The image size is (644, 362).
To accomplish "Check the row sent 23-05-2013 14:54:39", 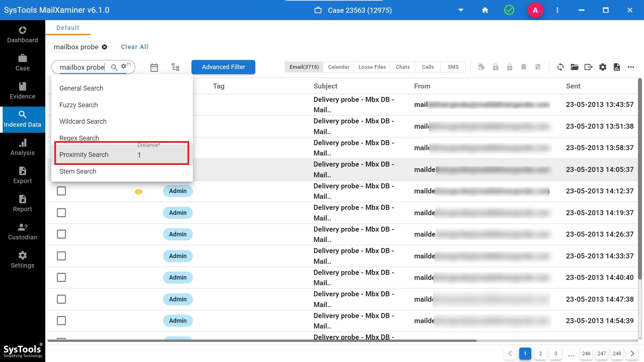I will 61,321.
